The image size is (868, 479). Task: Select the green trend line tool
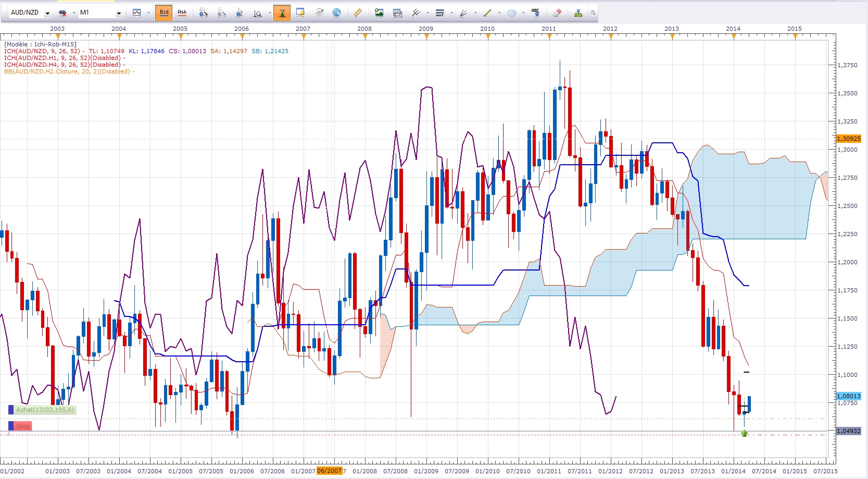pyautogui.click(x=487, y=13)
